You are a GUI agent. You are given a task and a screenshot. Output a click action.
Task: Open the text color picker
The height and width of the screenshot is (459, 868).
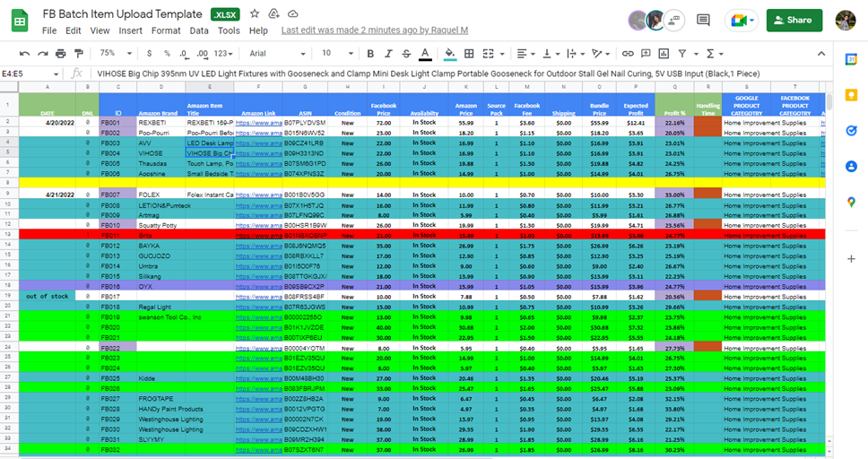tap(425, 54)
